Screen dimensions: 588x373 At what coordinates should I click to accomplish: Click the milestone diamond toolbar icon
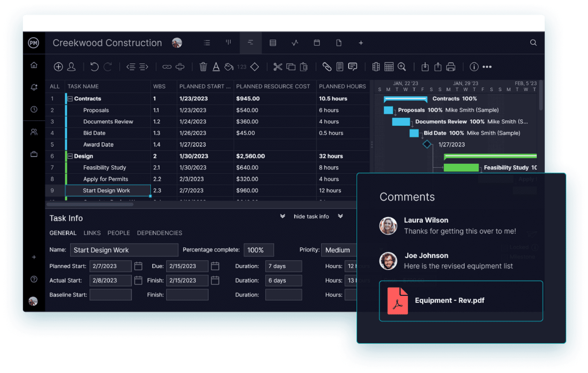[255, 67]
